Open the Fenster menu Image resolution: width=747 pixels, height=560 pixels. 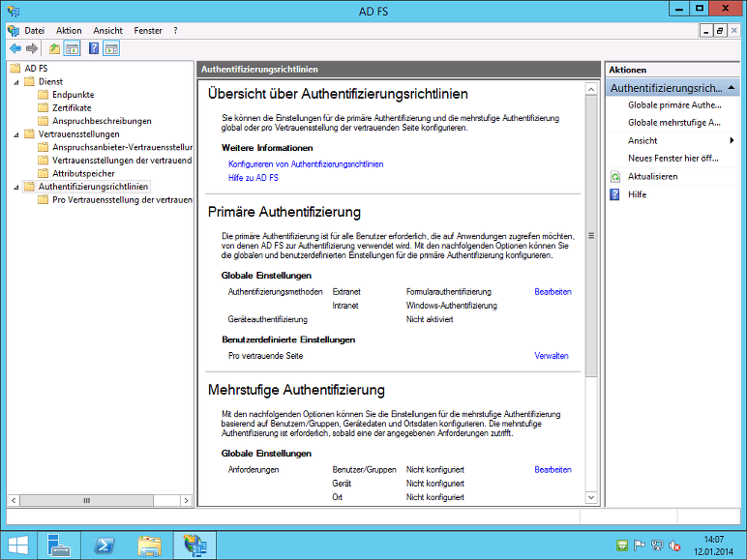click(x=148, y=31)
